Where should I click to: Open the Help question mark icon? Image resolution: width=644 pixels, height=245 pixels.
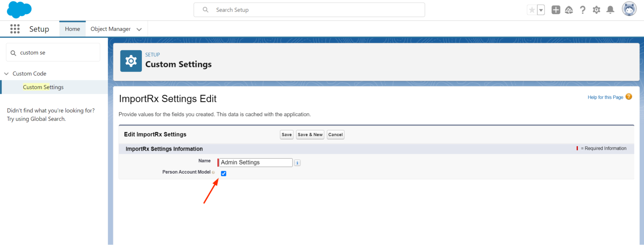point(582,10)
